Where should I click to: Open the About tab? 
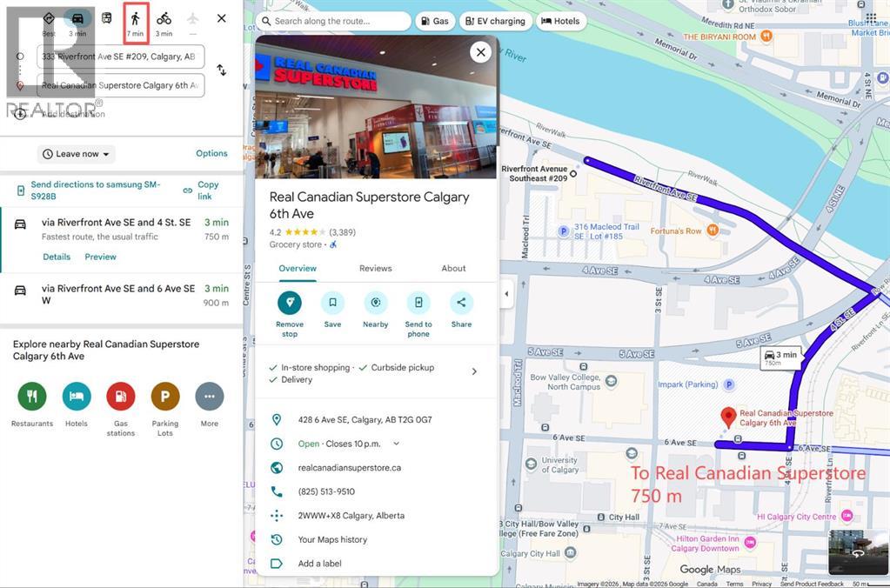pyautogui.click(x=453, y=269)
